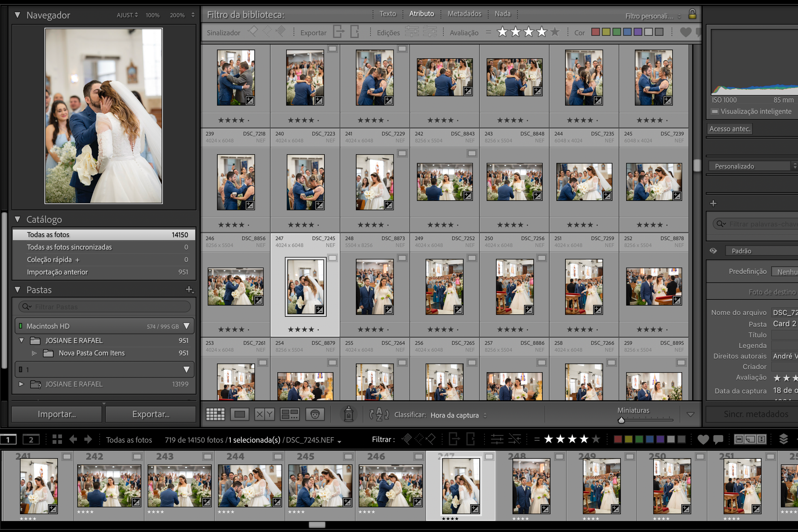798x532 pixels.
Task: Switch to the Metadados filter tab
Action: 464,13
